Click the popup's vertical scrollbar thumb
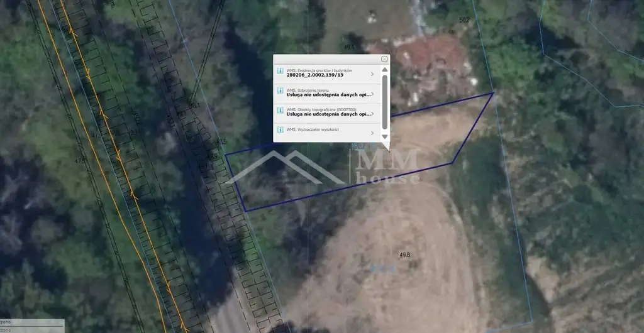644x333 pixels. click(x=384, y=101)
